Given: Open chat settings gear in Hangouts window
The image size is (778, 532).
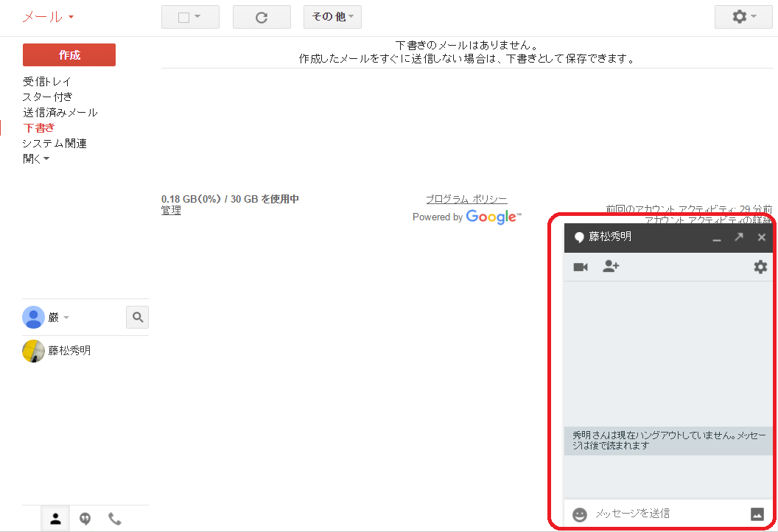Looking at the screenshot, I should [760, 267].
